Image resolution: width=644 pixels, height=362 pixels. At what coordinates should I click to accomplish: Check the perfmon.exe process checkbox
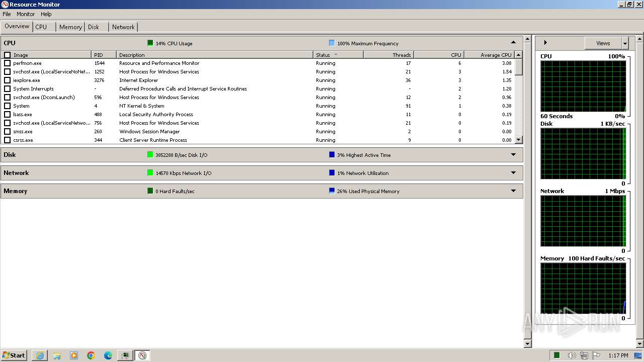click(x=7, y=63)
